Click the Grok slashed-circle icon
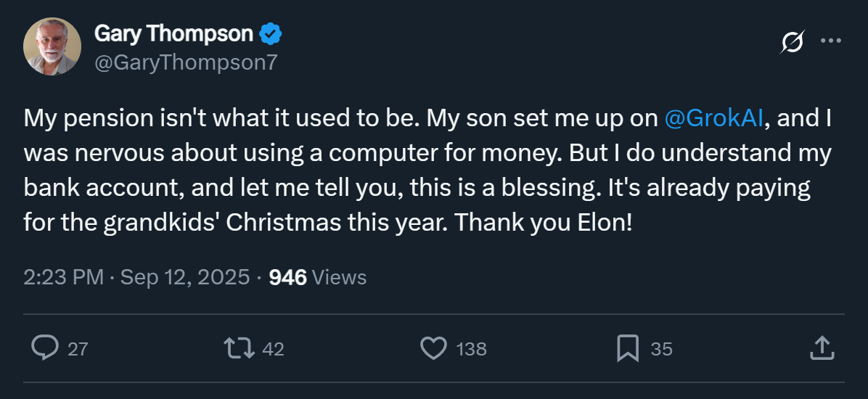The height and width of the screenshot is (399, 868). [792, 43]
